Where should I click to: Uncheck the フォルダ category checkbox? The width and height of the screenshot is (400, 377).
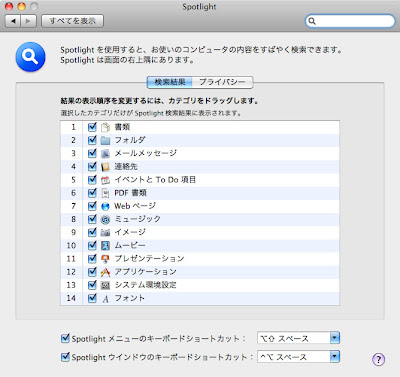pos(92,140)
